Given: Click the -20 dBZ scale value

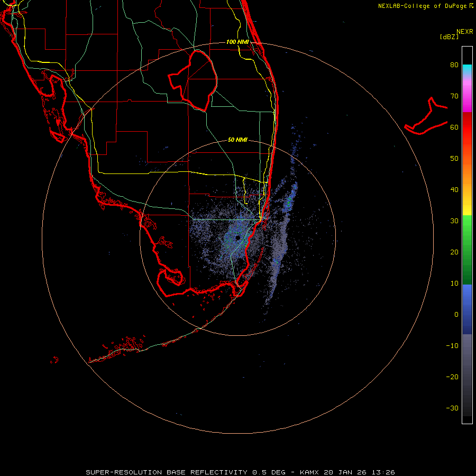Looking at the screenshot, I should coord(452,377).
